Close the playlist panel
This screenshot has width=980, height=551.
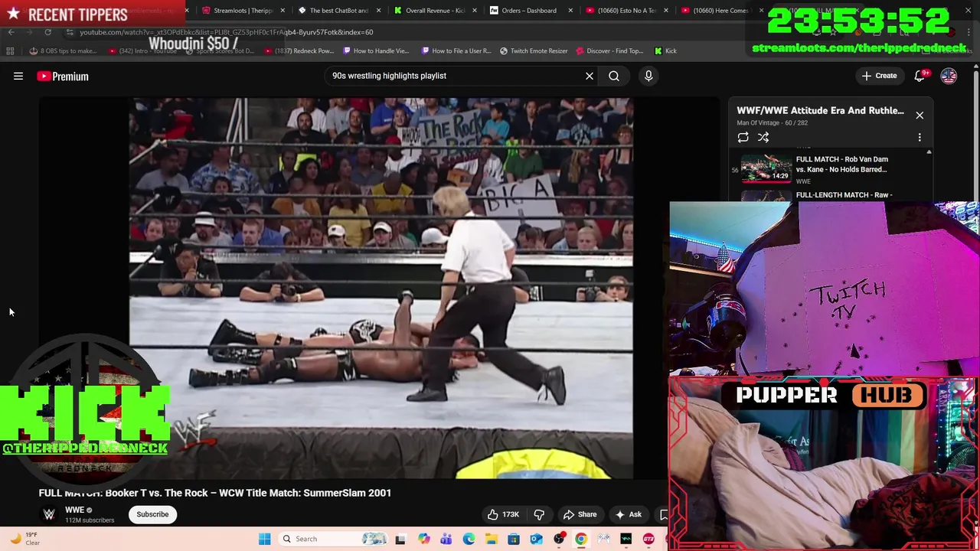pos(920,115)
